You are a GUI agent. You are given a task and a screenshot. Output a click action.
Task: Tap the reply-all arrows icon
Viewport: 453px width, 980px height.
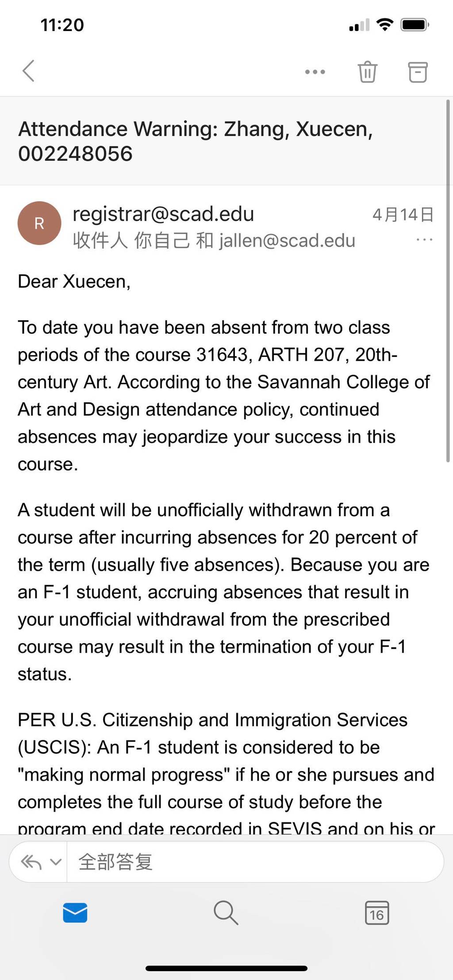(31, 862)
